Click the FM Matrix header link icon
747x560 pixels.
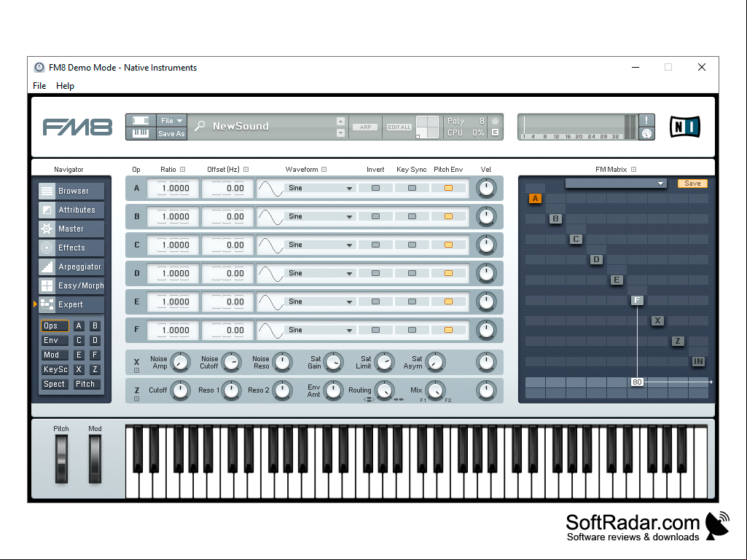[x=633, y=170]
